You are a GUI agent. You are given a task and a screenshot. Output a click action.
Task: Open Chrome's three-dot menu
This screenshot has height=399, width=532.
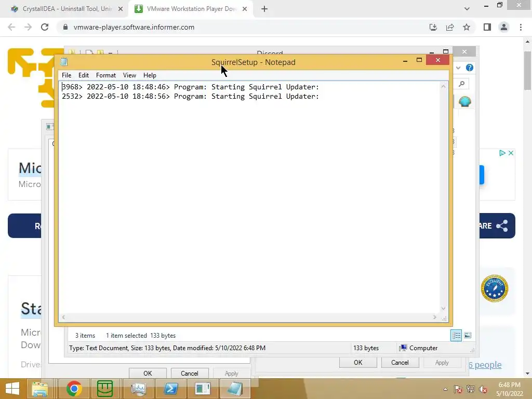(521, 27)
